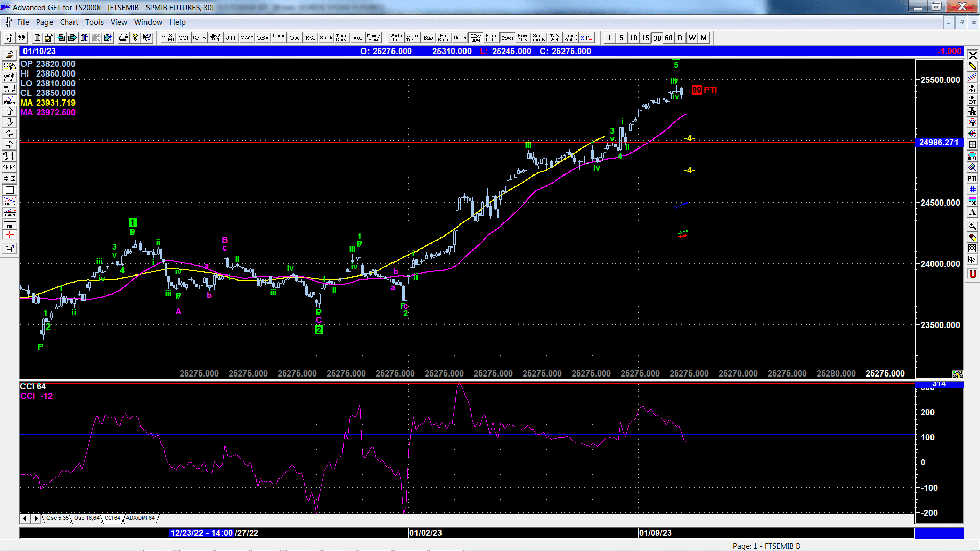This screenshot has width=980, height=551.
Task: Toggle the Pivot study button
Action: click(x=507, y=38)
